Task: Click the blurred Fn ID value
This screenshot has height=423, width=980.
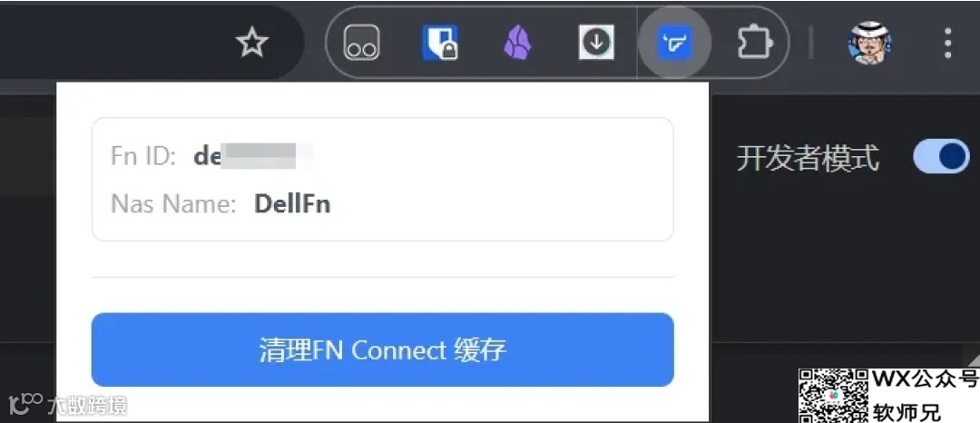Action: click(253, 156)
